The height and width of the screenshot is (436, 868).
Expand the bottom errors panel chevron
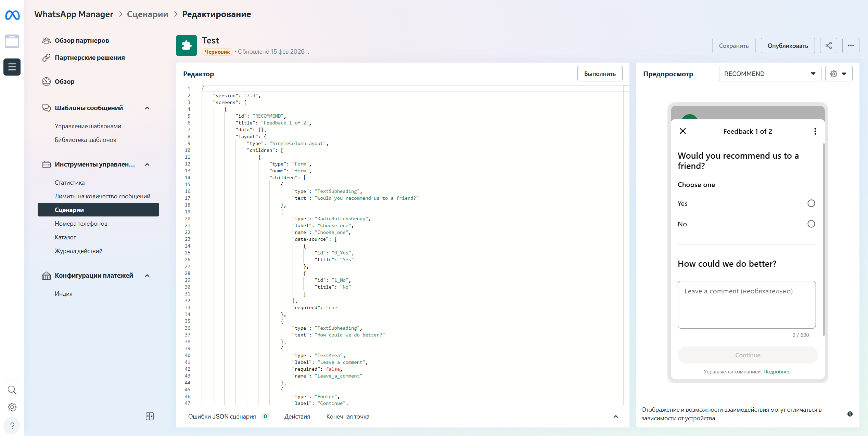(x=615, y=417)
